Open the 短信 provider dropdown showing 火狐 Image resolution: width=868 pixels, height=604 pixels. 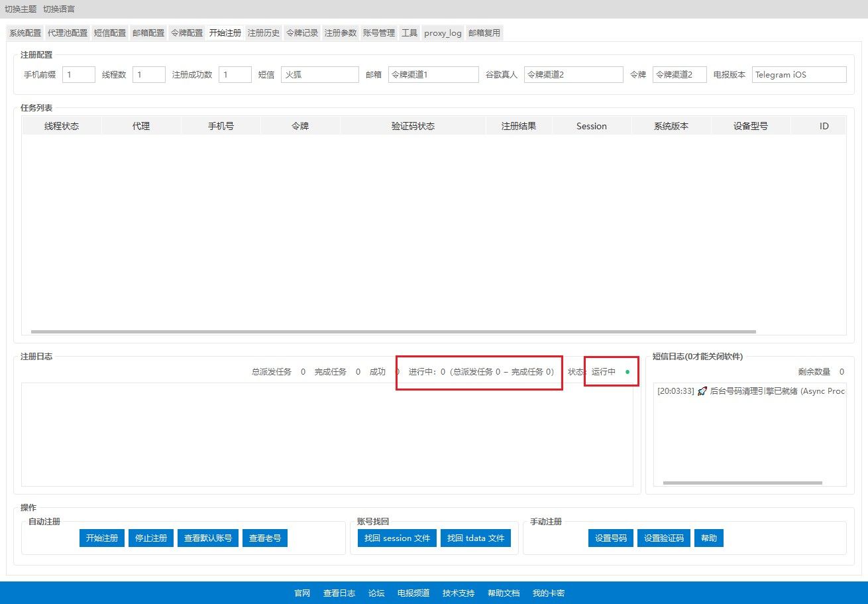319,75
